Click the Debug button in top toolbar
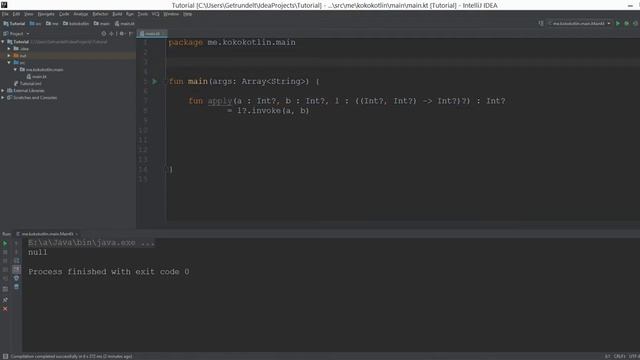The height and width of the screenshot is (360, 640). (627, 24)
